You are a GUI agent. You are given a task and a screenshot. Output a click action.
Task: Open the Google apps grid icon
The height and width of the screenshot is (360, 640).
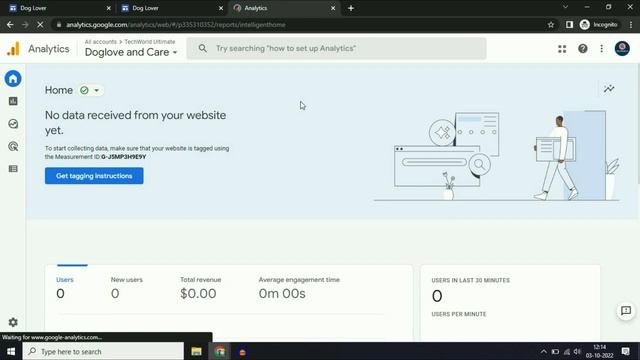coord(562,49)
